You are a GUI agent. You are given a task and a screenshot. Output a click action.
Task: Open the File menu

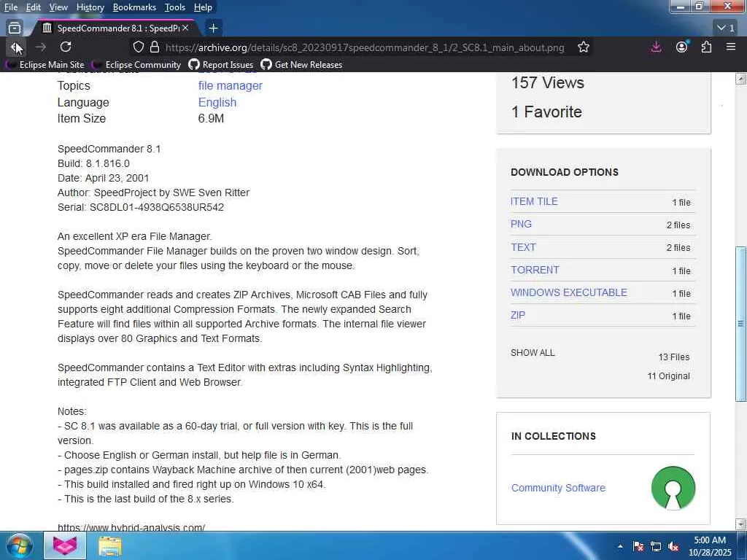[x=10, y=7]
